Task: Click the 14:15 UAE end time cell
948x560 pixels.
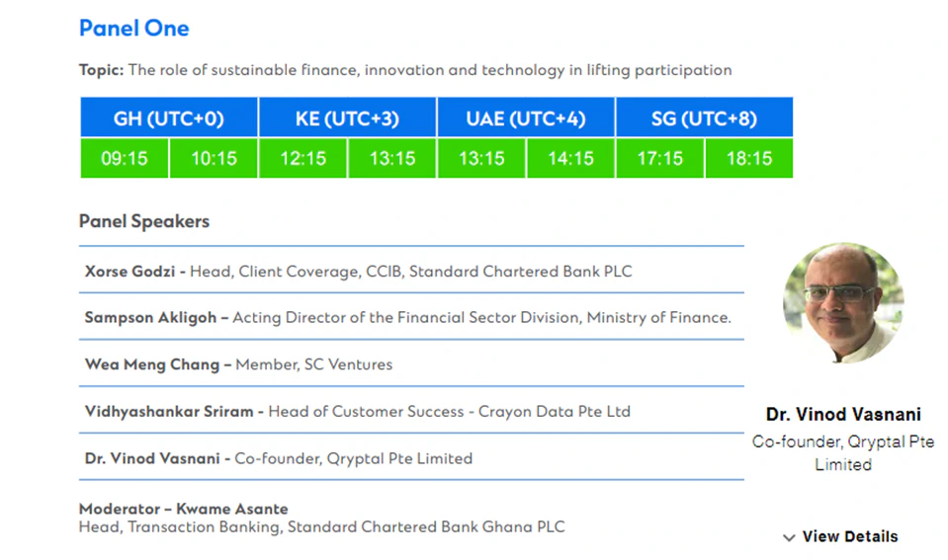Action: click(570, 159)
